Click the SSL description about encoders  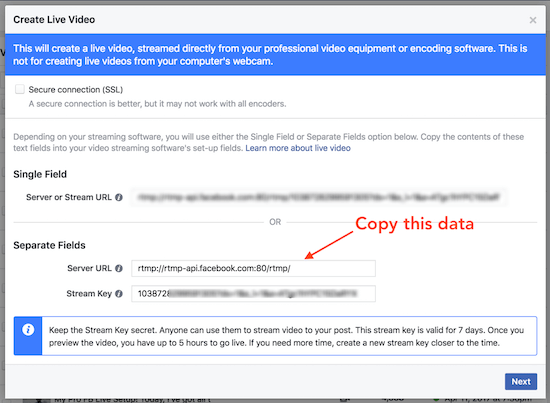click(x=157, y=104)
